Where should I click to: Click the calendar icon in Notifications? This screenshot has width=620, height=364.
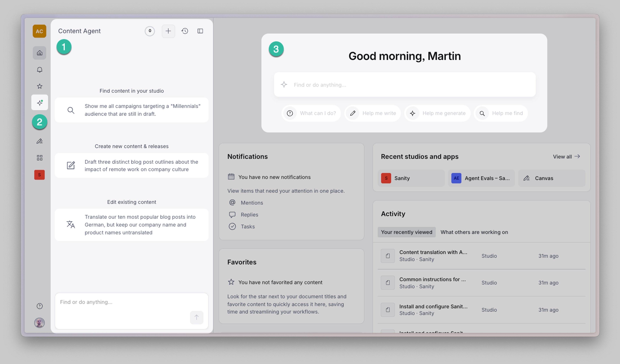[231, 177]
